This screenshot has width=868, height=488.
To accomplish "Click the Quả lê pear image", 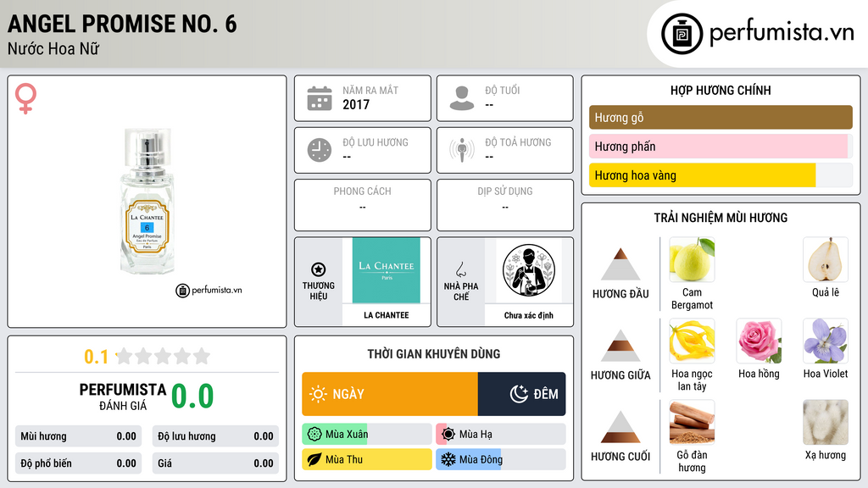I will click(826, 259).
